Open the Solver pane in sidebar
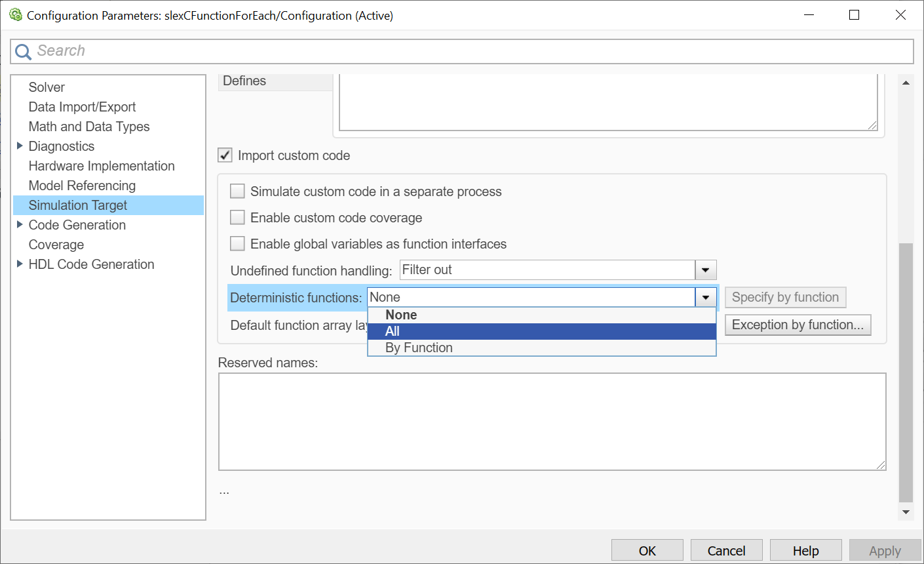 click(x=47, y=87)
